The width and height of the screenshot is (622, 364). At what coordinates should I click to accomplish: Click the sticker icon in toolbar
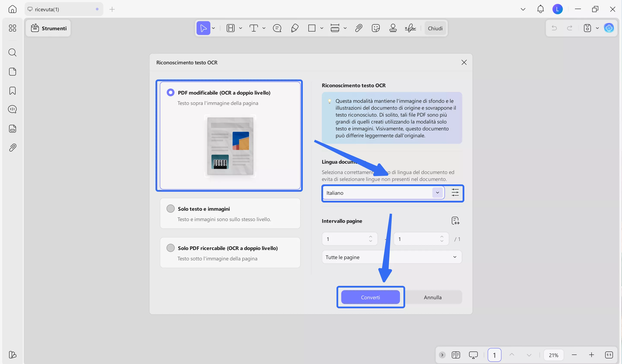[375, 28]
